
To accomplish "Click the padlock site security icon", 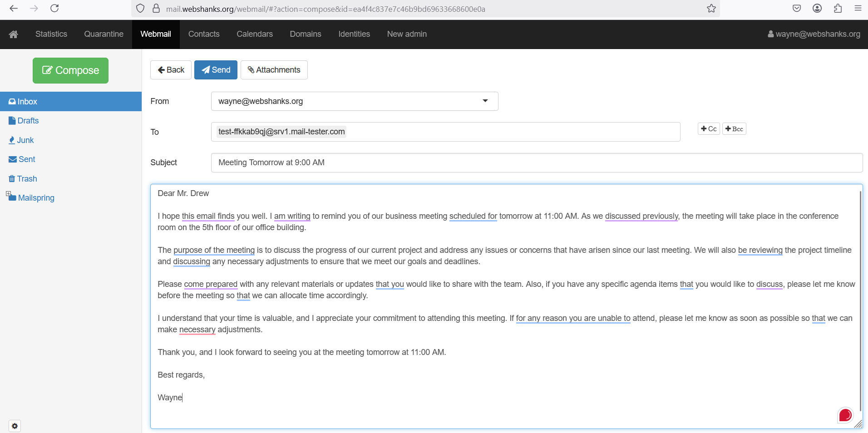I will pos(156,9).
